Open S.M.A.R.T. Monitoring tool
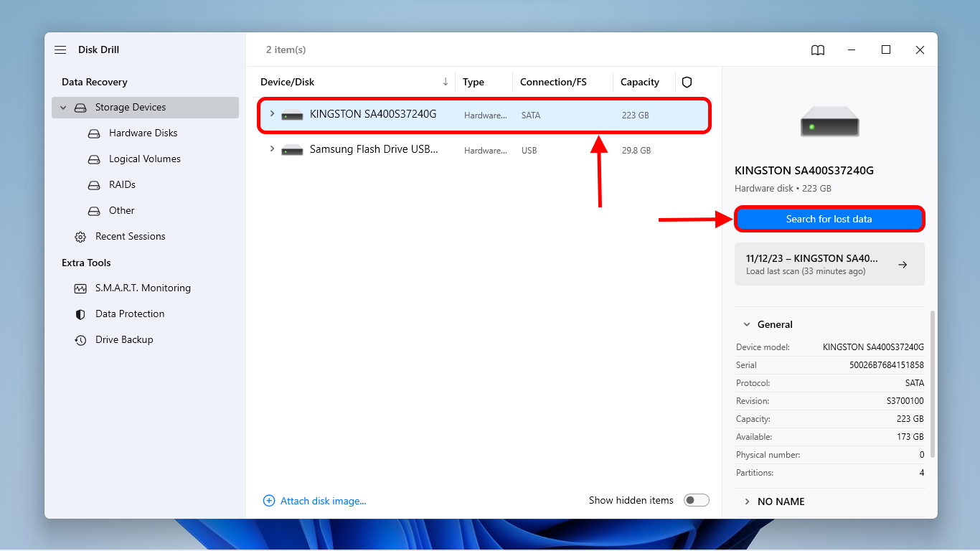The width and height of the screenshot is (980, 551). click(143, 288)
